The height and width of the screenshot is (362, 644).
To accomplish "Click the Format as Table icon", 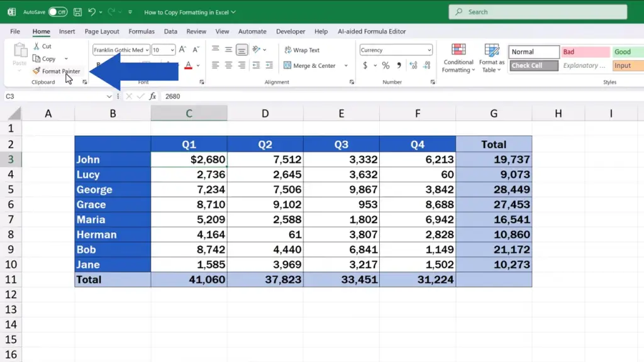I will 491,51.
